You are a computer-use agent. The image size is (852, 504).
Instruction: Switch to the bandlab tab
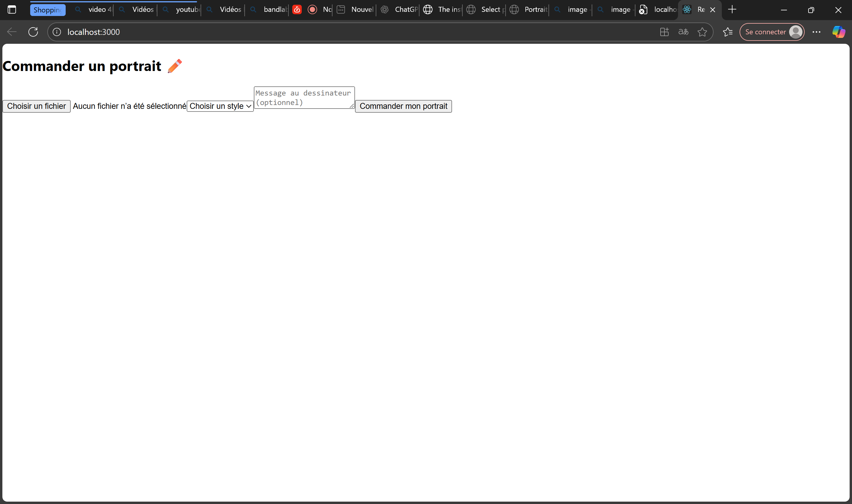(268, 9)
